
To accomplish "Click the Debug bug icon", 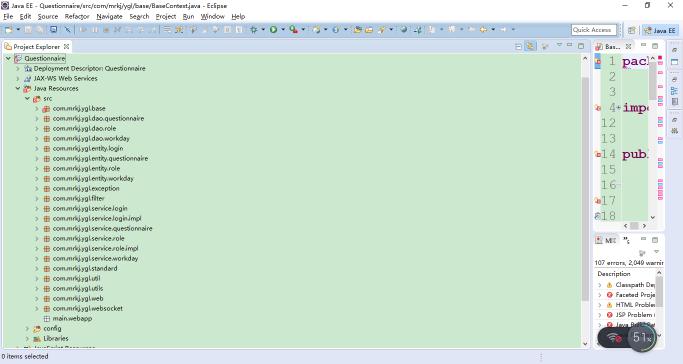I will point(254,30).
